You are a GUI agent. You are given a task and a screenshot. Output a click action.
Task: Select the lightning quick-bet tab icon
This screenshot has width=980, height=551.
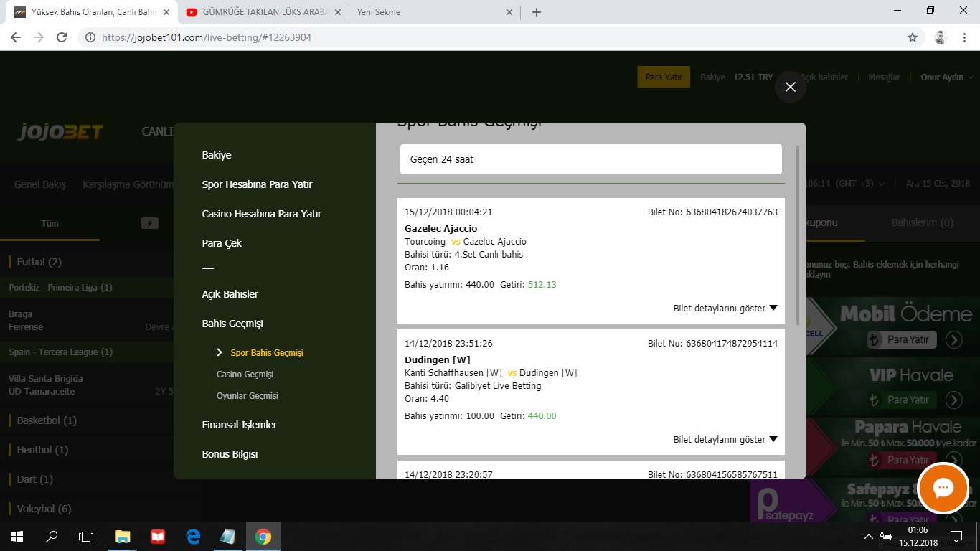point(149,223)
